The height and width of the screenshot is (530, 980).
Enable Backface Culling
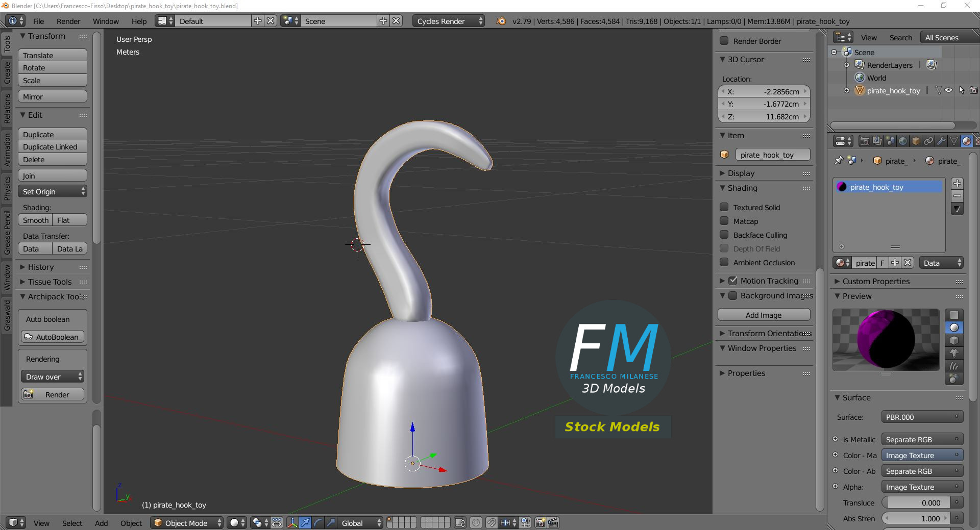(724, 235)
